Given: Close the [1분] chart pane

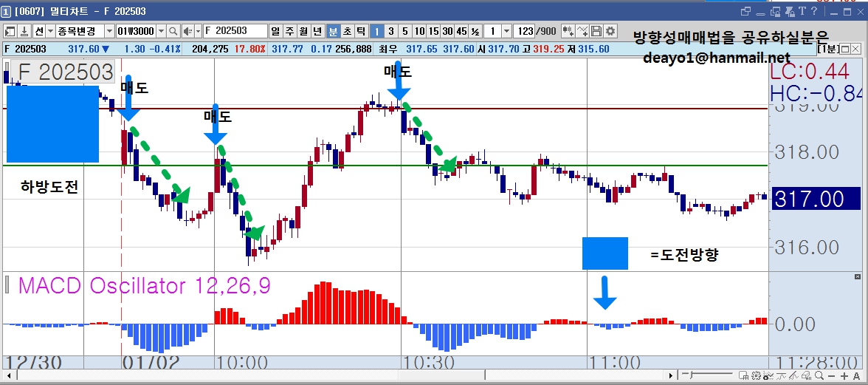Looking at the screenshot, I should tap(855, 49).
